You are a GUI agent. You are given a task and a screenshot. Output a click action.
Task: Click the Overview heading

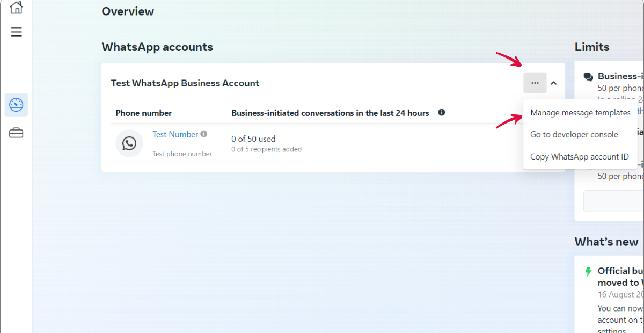(x=128, y=11)
